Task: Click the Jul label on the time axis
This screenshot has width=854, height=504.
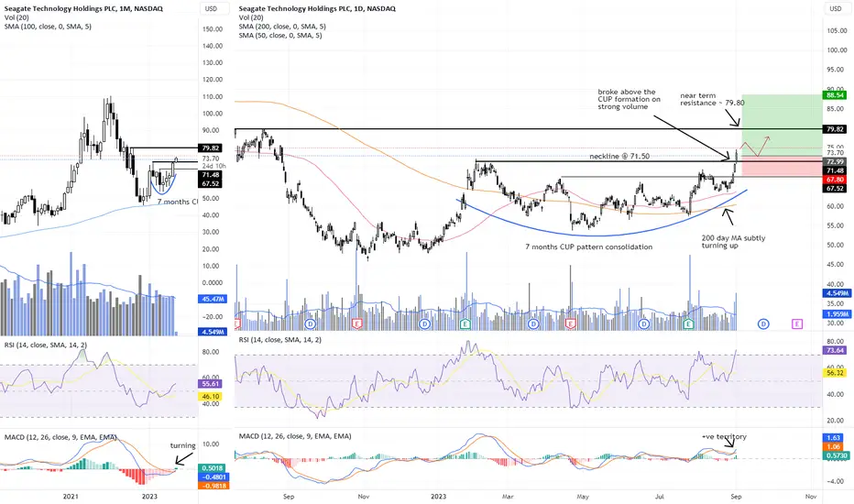Action: pyautogui.click(x=660, y=497)
